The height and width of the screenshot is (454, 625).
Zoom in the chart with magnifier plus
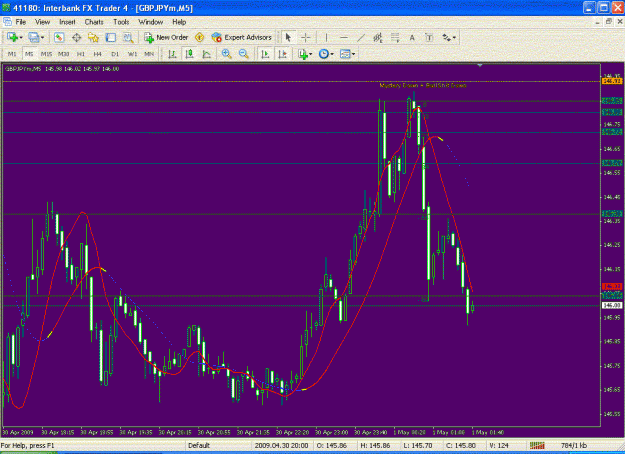[226, 54]
